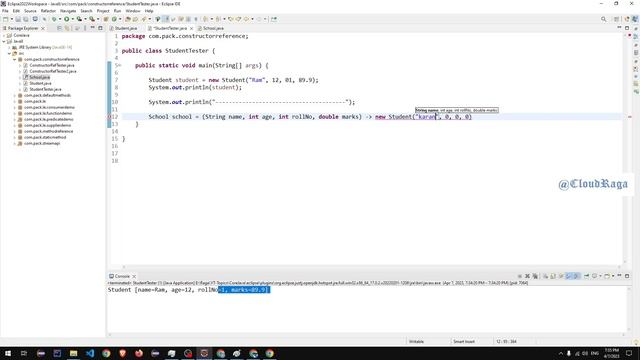Viewport: 640px width, 360px height.
Task: Toggle the highlighted toolbar button right of Mark Occurrences
Action: coord(165,19)
